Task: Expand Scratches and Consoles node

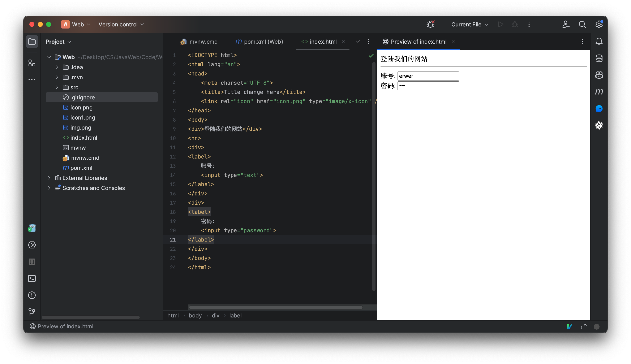Action: pos(49,188)
